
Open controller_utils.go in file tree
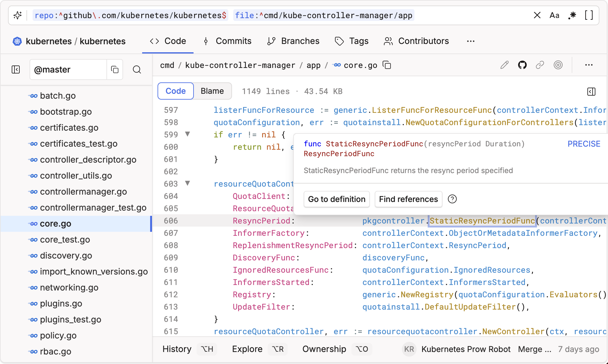76,176
